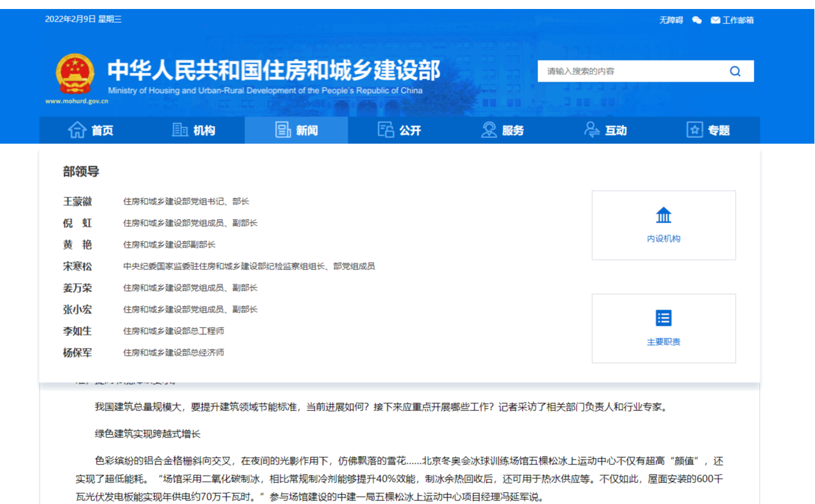
Task: Open leader profile 姜万荣
Action: [77, 288]
